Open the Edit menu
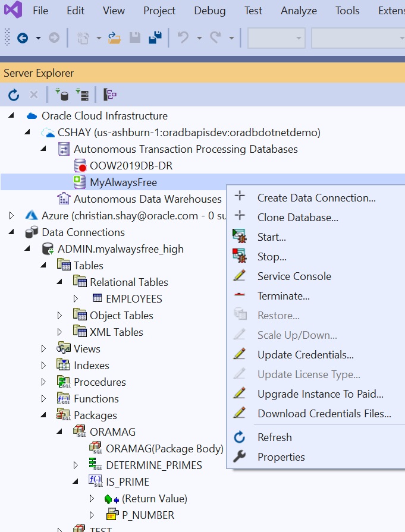The height and width of the screenshot is (532, 405). click(x=76, y=11)
